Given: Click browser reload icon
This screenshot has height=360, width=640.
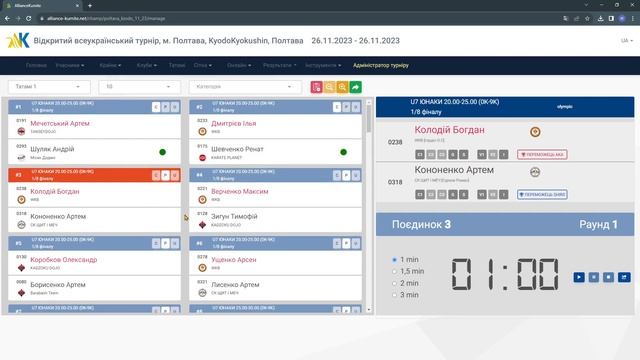Looking at the screenshot, I should [x=29, y=18].
